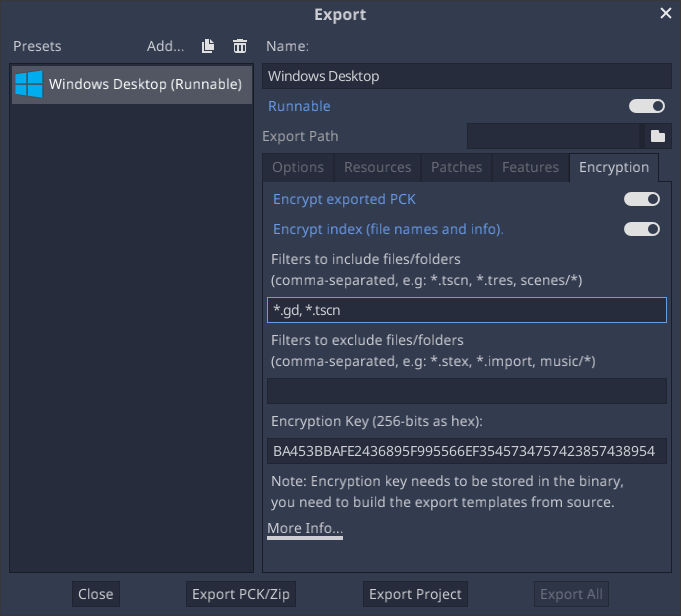Go to the Features tab

pyautogui.click(x=530, y=167)
